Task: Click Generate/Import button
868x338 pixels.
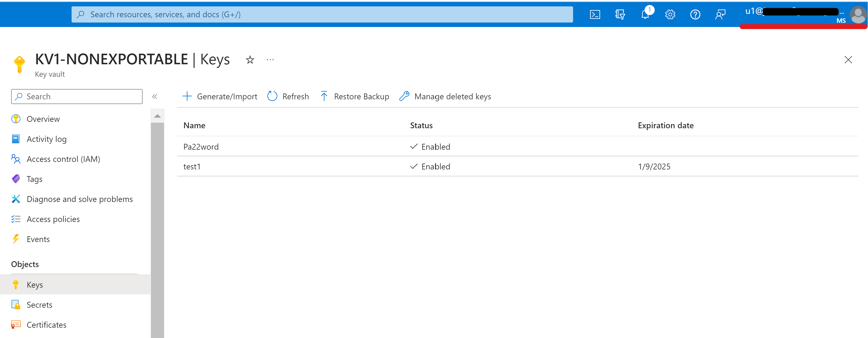Action: pos(220,97)
